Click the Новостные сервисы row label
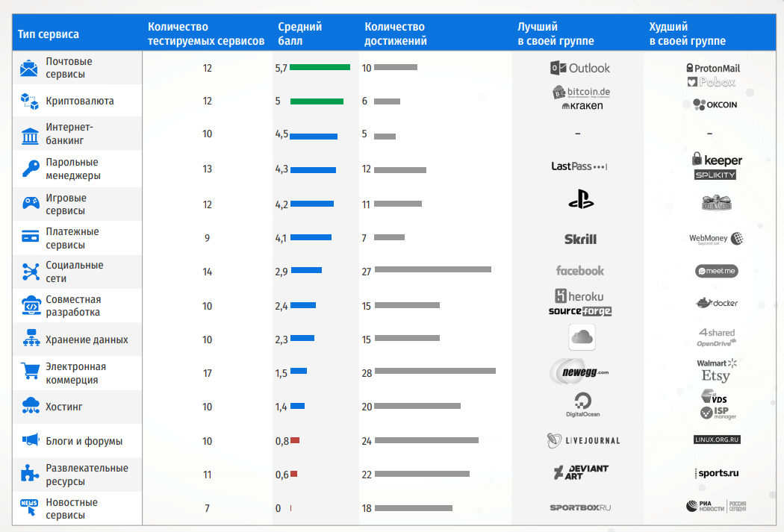Screen dimensions: 784x532 pos(72,508)
